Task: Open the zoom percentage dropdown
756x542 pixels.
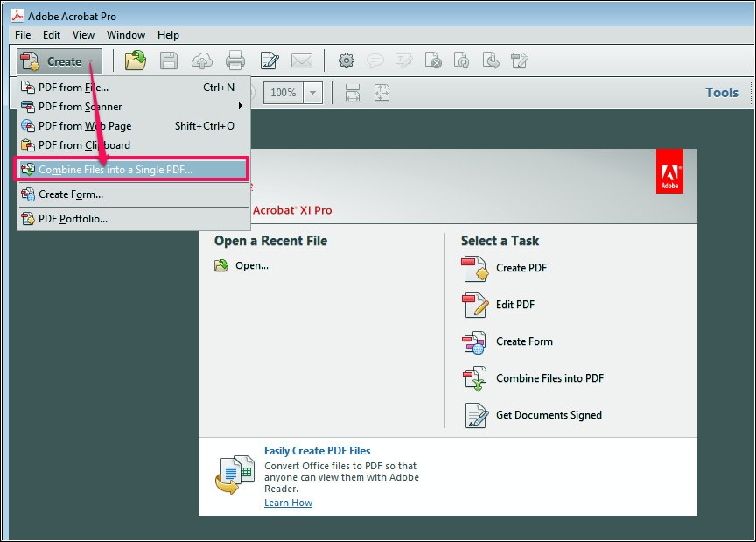Action: (311, 92)
